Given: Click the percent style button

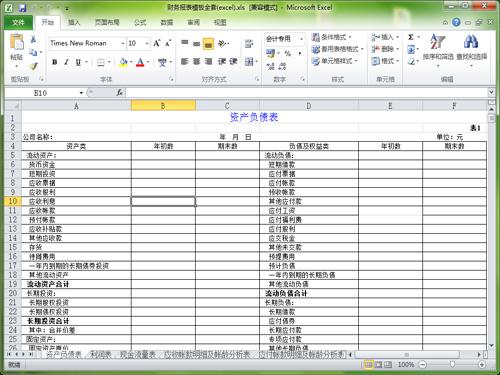Looking at the screenshot, I should click(288, 53).
